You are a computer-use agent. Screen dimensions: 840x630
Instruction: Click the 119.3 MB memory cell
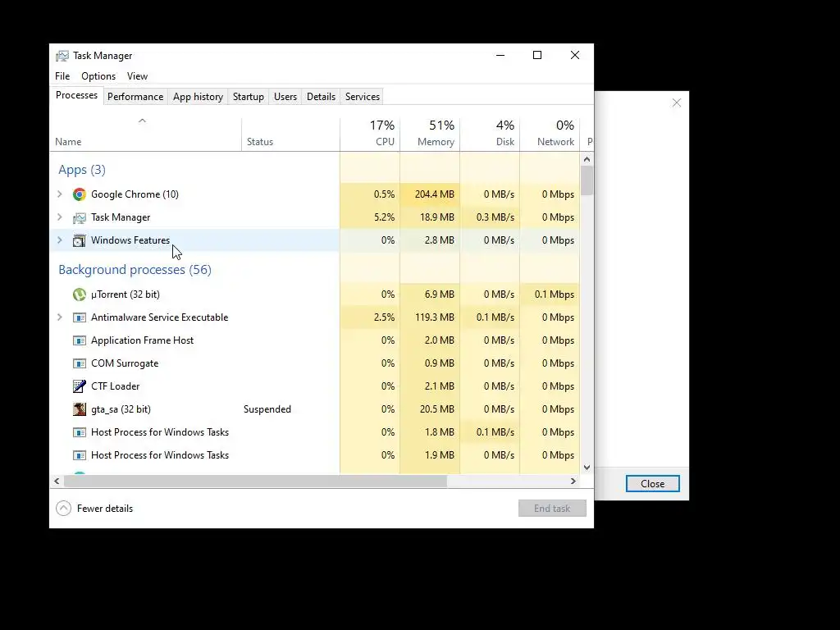pos(430,317)
